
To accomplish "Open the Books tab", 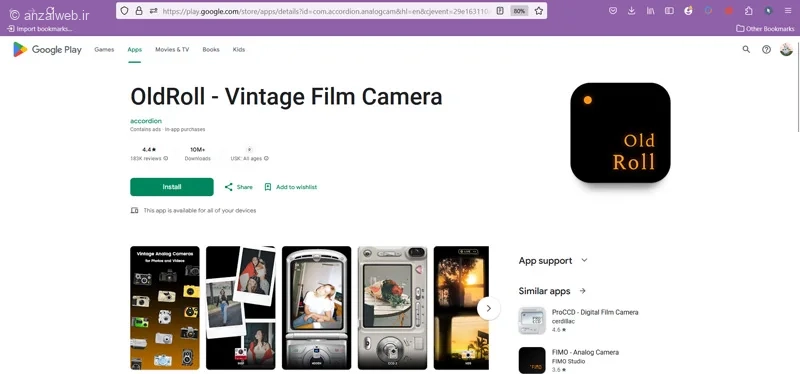I will 211,49.
